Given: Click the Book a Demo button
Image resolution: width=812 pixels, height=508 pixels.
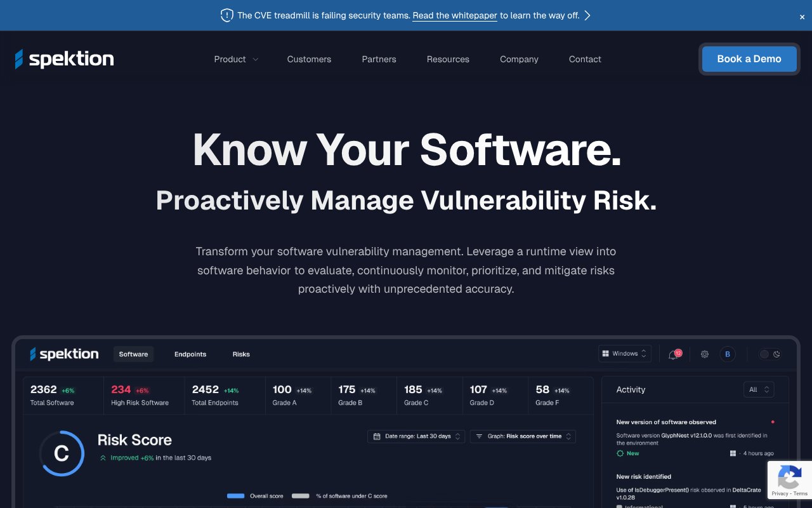Looking at the screenshot, I should point(749,59).
